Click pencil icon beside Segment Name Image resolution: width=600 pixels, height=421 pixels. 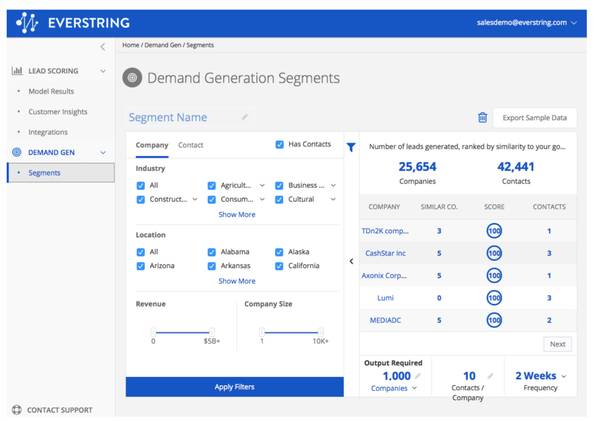coord(245,118)
